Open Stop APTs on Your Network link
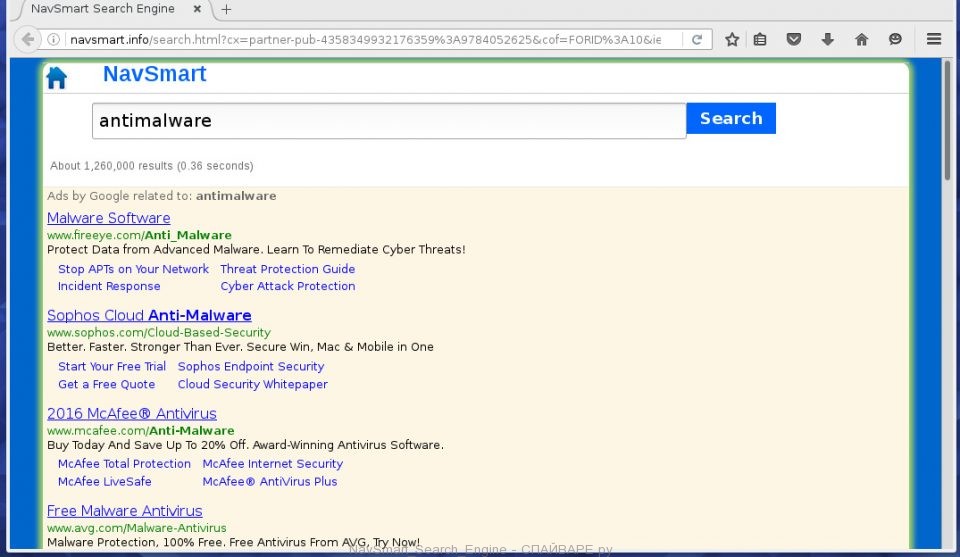The height and width of the screenshot is (557, 960). (133, 269)
